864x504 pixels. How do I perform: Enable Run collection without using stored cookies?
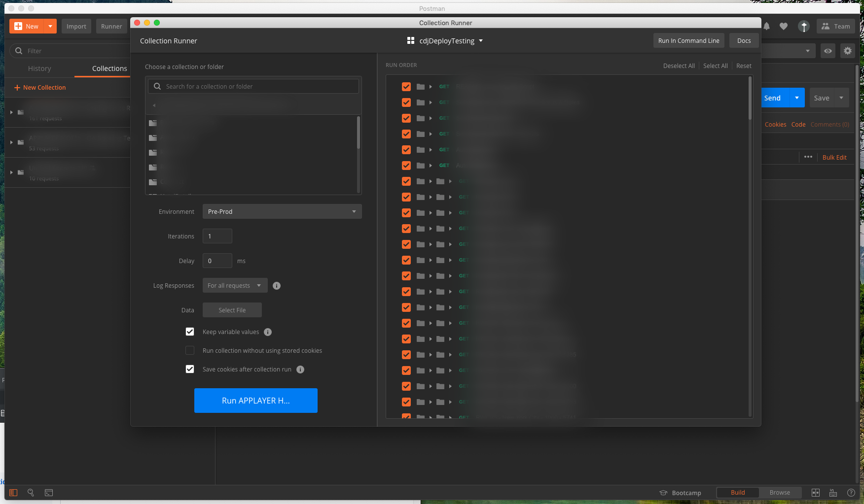pos(190,350)
